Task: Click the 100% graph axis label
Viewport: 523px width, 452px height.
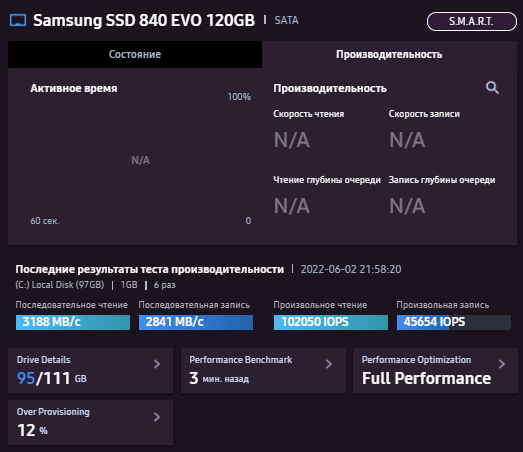Action: 239,97
